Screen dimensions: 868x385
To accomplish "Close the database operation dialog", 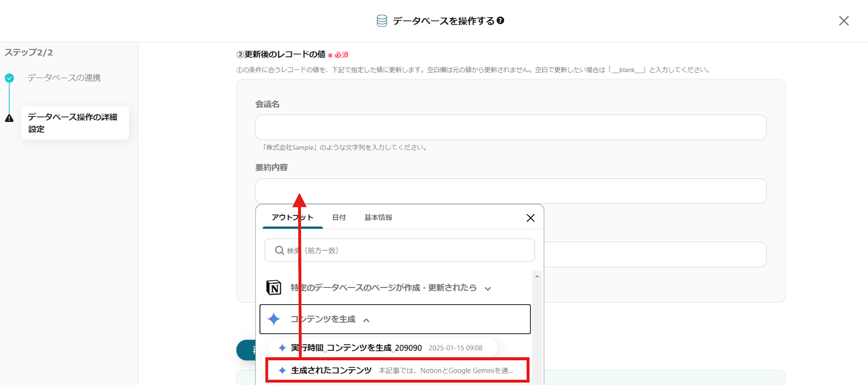I will tap(844, 21).
